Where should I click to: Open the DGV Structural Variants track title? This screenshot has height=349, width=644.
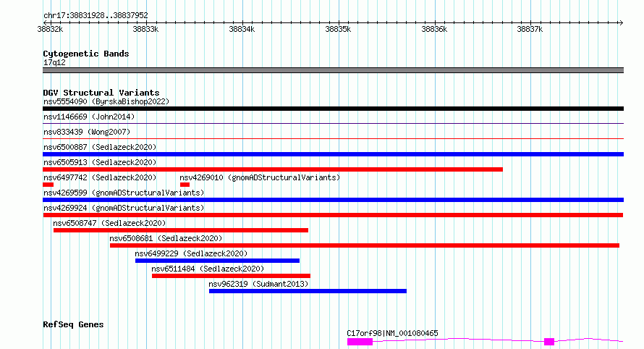coord(101,93)
